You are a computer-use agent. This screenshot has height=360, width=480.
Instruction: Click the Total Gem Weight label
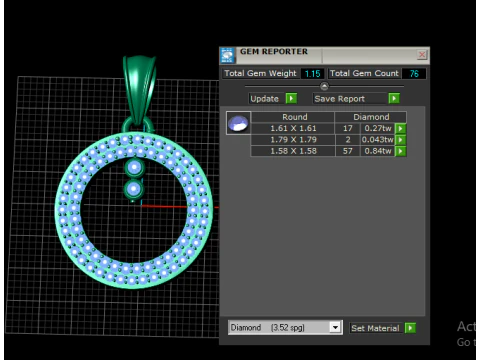[260, 73]
